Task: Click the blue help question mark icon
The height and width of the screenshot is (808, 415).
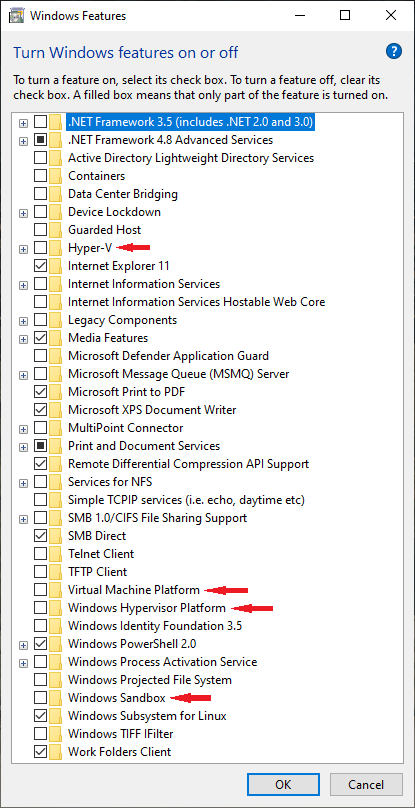Action: pyautogui.click(x=393, y=50)
